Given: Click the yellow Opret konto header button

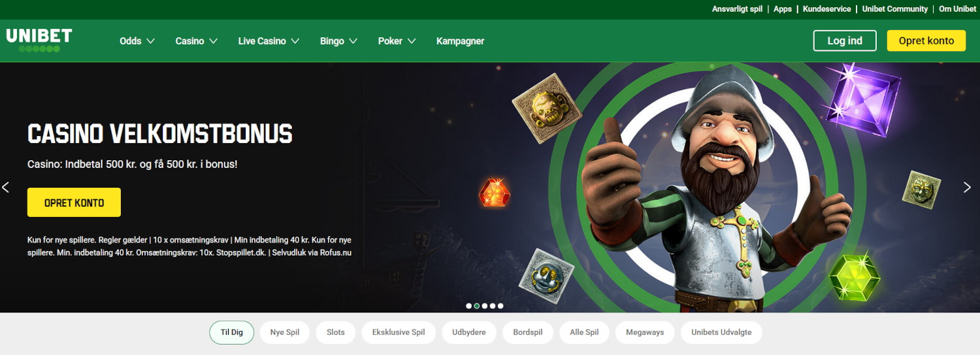Looking at the screenshot, I should point(926,41).
